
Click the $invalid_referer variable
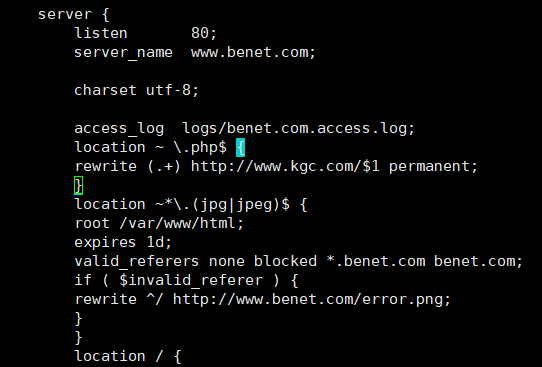tap(191, 281)
